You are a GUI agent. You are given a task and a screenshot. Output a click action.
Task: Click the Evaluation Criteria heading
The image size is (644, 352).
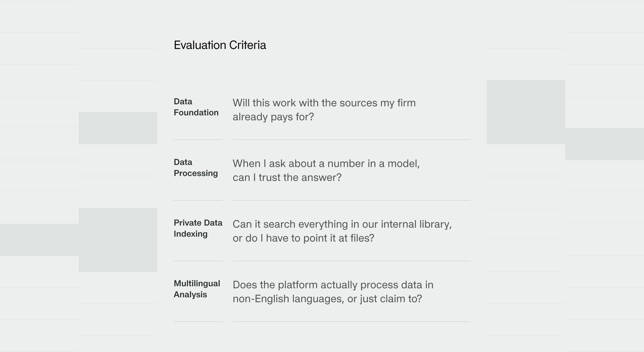click(x=220, y=45)
